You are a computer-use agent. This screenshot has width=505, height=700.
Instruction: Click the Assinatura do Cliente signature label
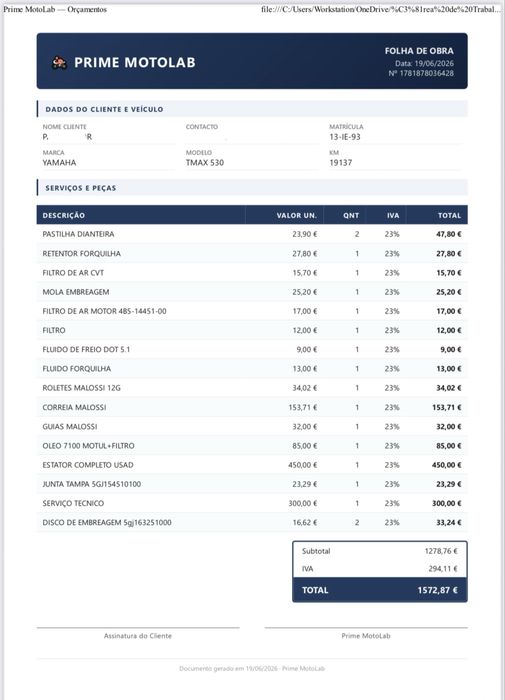(138, 636)
